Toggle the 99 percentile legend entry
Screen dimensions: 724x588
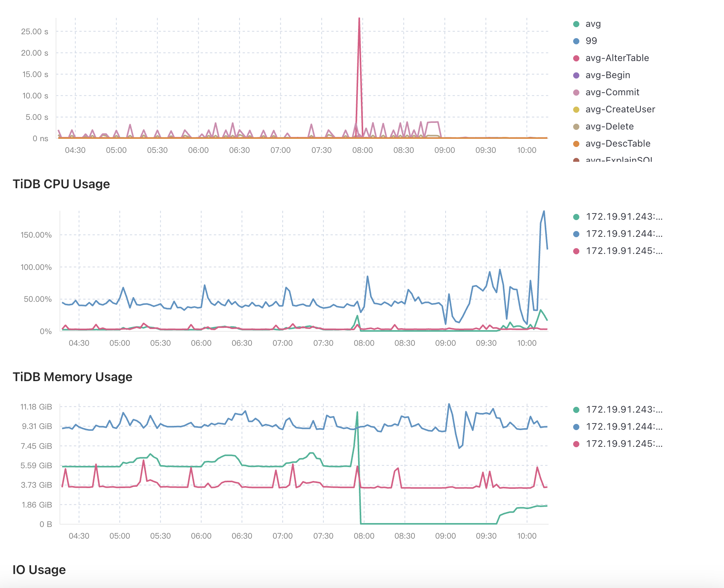click(x=591, y=41)
